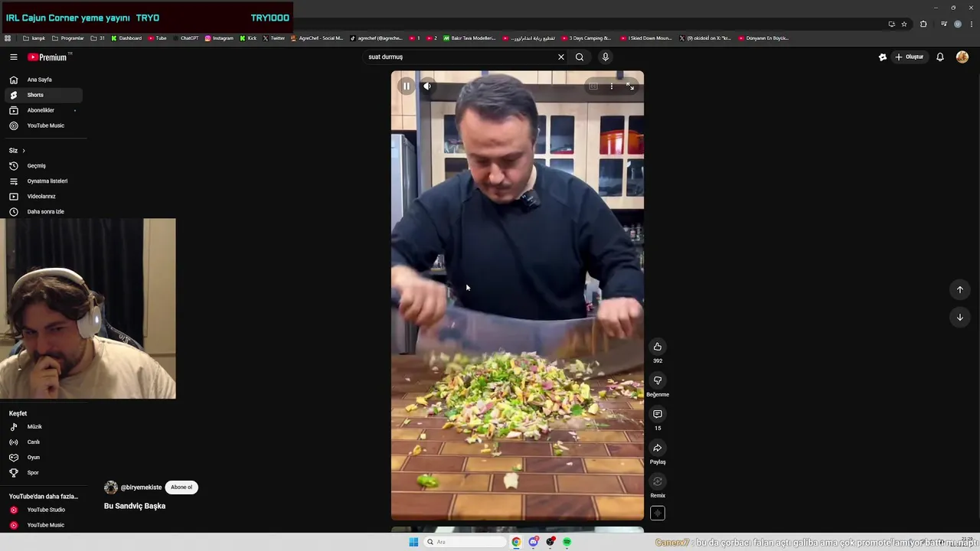
Task: Open Discord from the taskbar
Action: click(534, 542)
